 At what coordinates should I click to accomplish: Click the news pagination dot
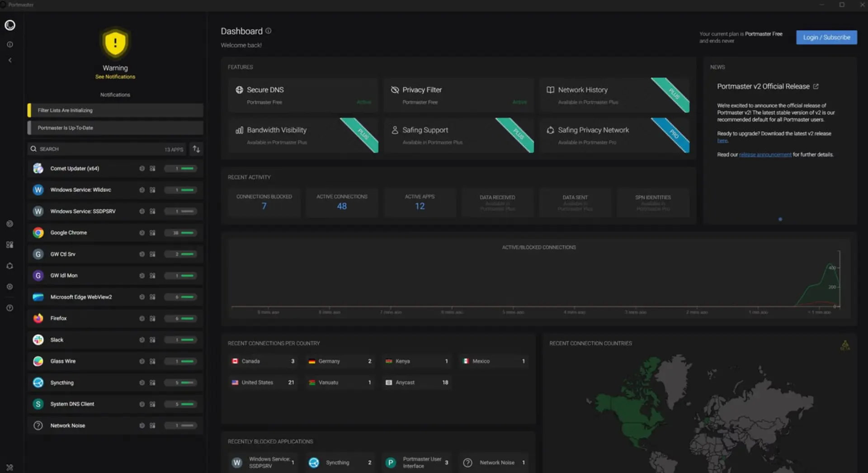coord(780,219)
